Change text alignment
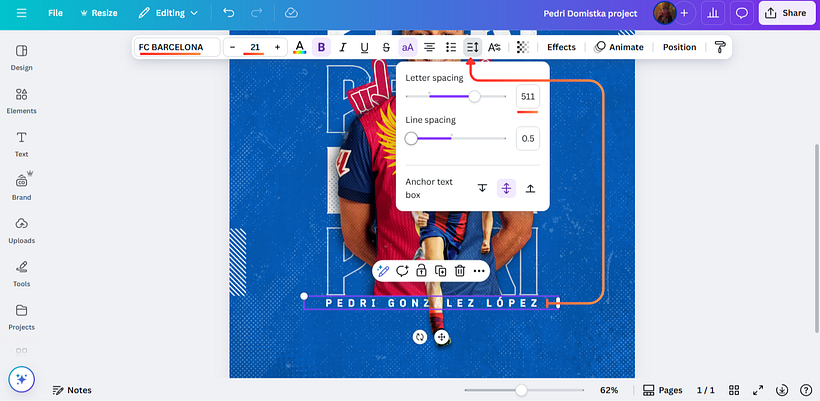Image resolution: width=820 pixels, height=401 pixels. tap(429, 47)
